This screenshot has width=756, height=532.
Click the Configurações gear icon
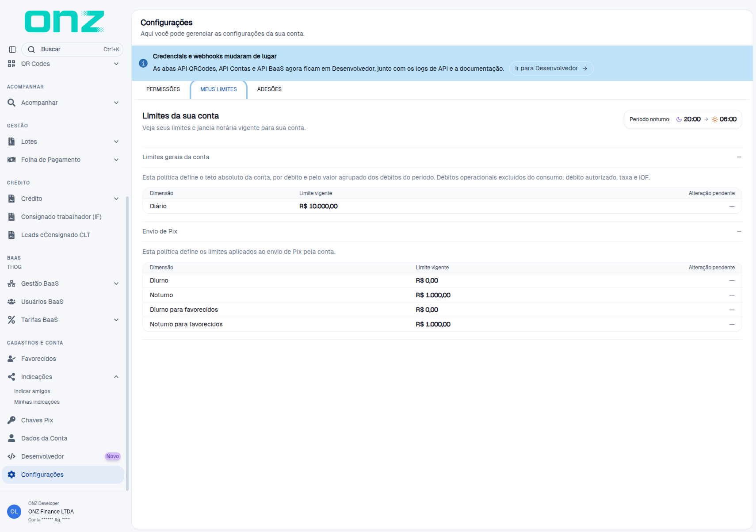(11, 475)
